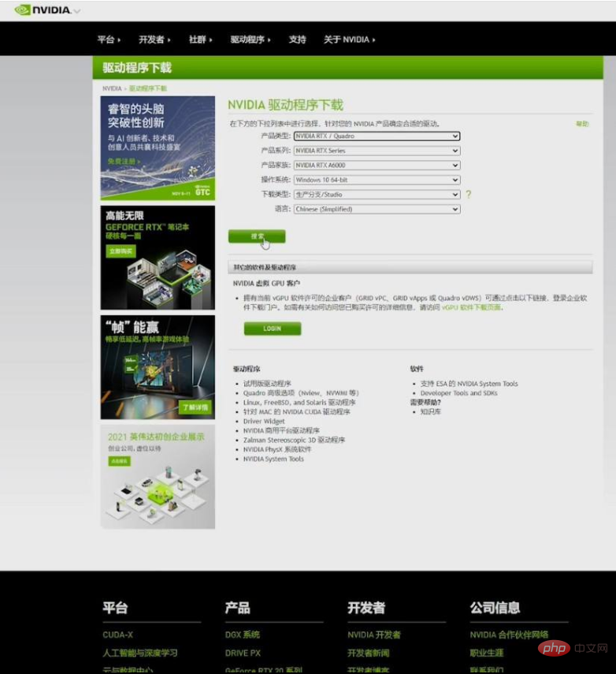Open Developer Tools and SDKs link

click(458, 393)
